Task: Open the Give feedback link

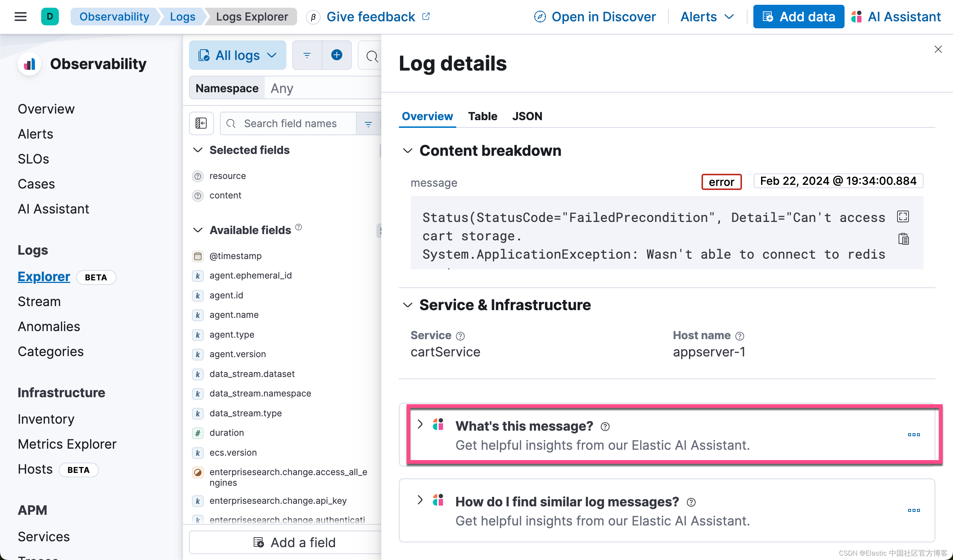Action: tap(370, 16)
